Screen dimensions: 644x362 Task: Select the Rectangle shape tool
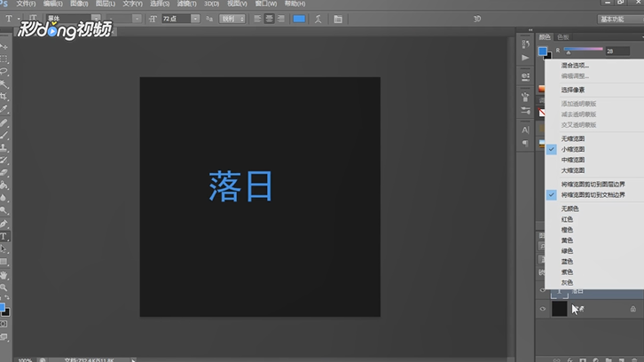[x=4, y=262]
